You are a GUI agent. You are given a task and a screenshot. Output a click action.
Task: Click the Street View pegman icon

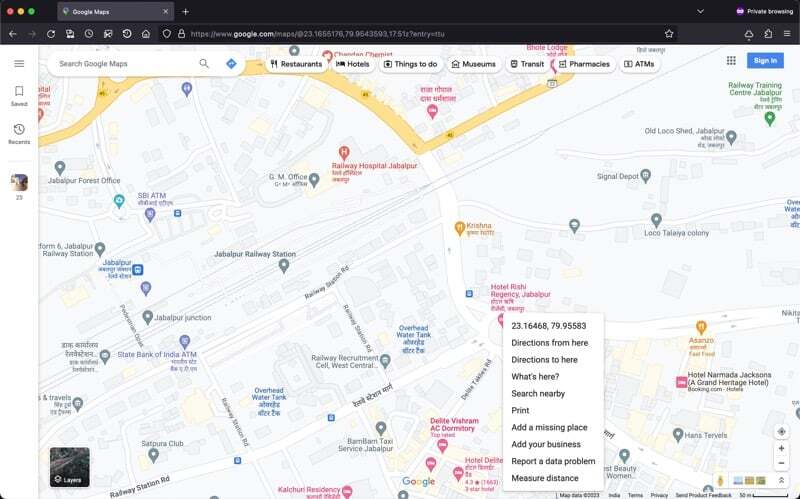coord(720,481)
